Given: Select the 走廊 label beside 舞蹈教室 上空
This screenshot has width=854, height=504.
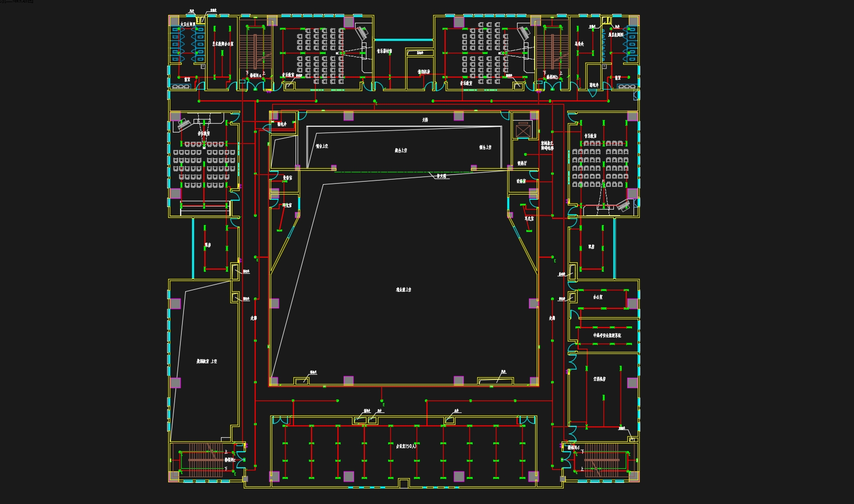Looking at the screenshot, I should [x=254, y=318].
